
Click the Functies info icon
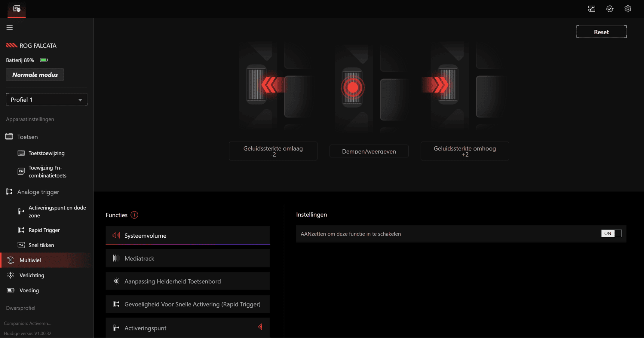coord(134,215)
